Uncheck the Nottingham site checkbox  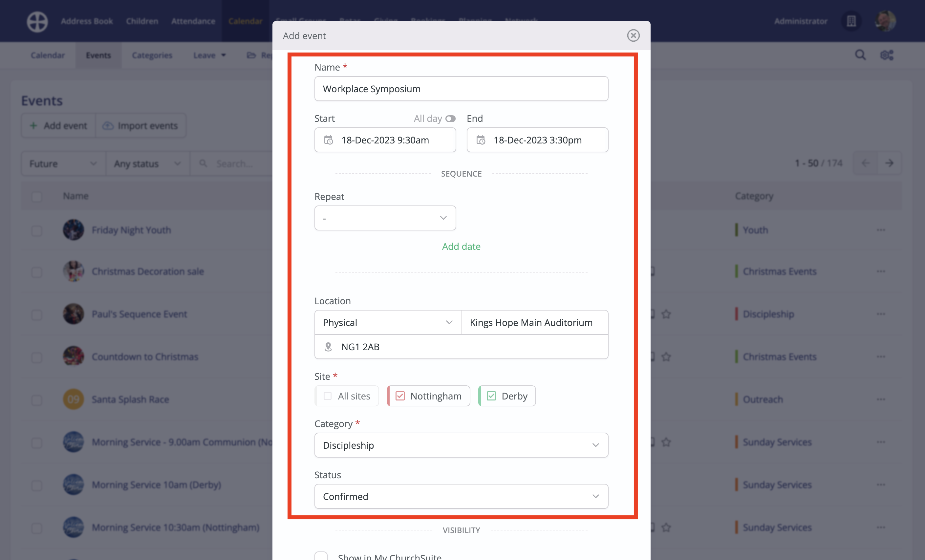[x=400, y=396]
